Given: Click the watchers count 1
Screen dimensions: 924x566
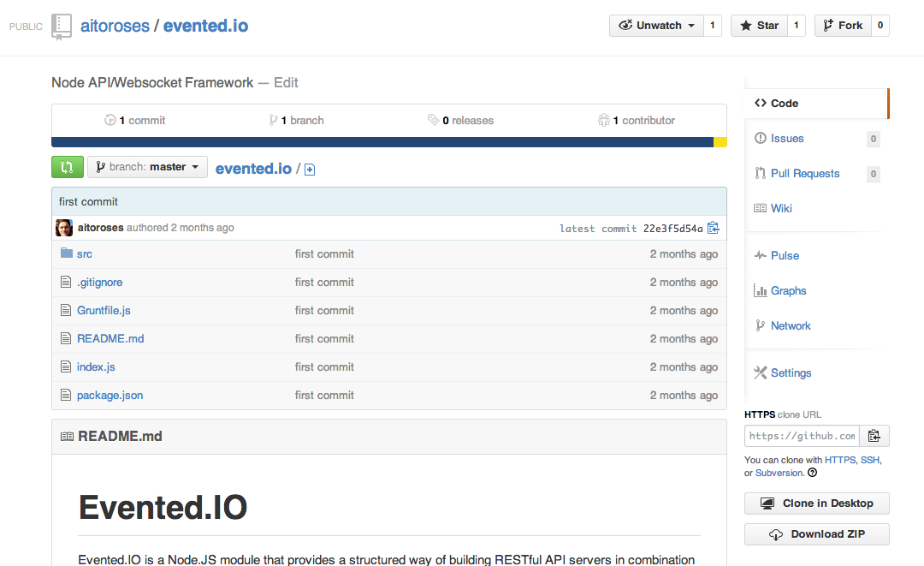Looking at the screenshot, I should coord(713,26).
